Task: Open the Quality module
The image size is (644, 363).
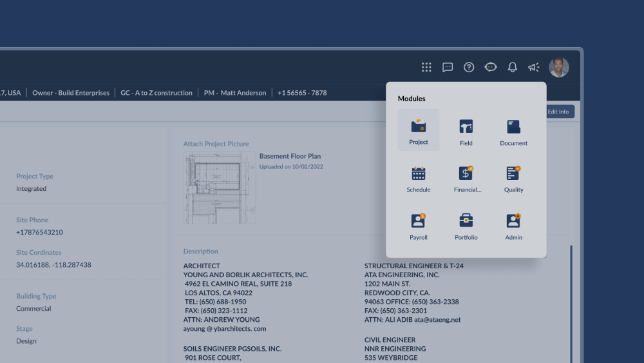Action: 513,179
